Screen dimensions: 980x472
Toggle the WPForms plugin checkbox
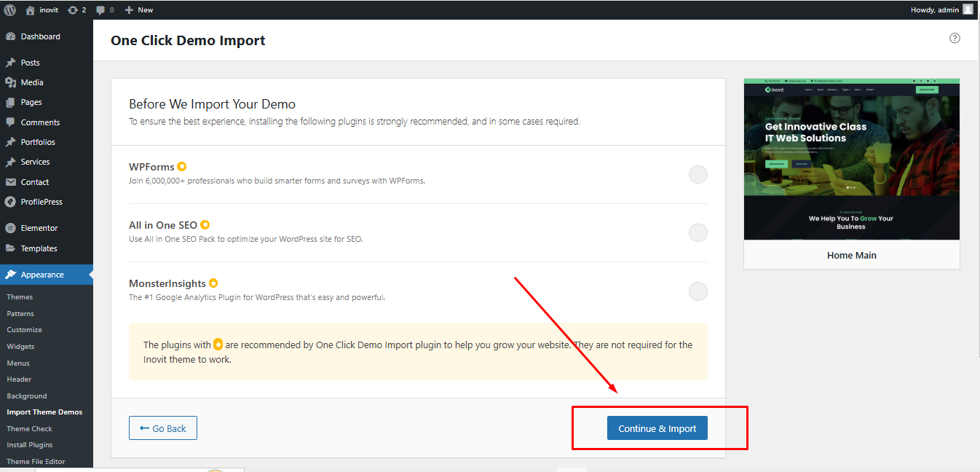698,174
